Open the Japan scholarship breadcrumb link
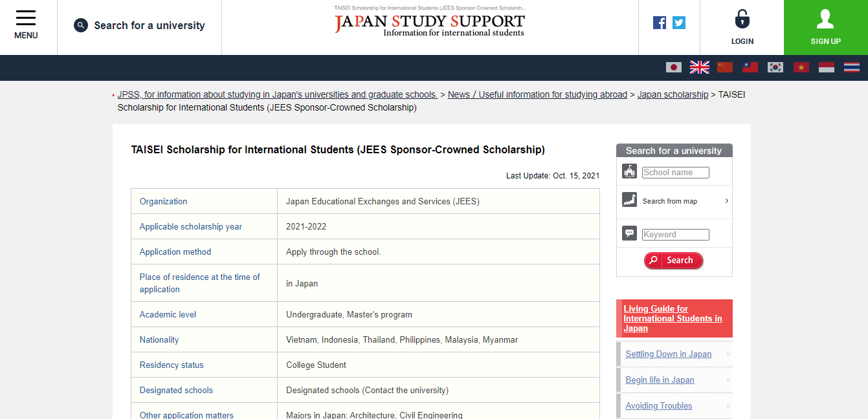 pos(673,94)
